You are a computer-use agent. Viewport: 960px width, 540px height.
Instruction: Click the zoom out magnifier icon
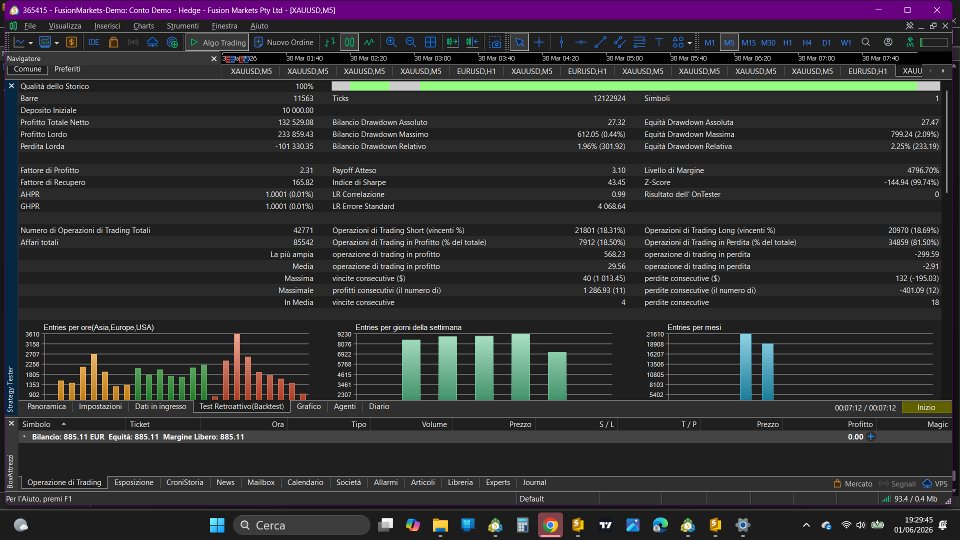[x=411, y=42]
